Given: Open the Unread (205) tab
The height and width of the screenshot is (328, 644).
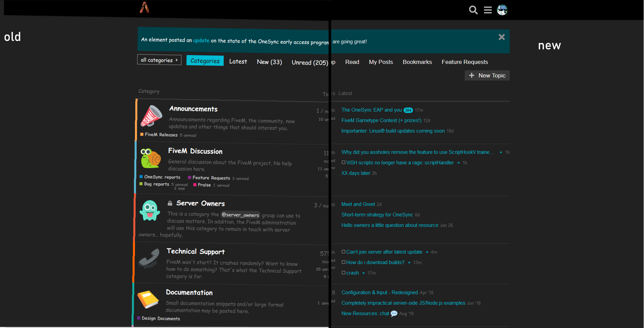Looking at the screenshot, I should click(309, 63).
